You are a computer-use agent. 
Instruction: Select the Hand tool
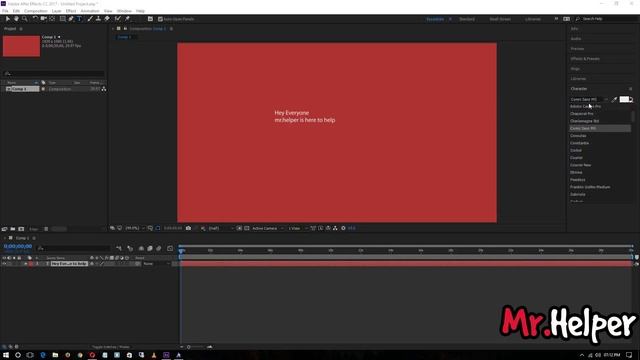[x=16, y=19]
